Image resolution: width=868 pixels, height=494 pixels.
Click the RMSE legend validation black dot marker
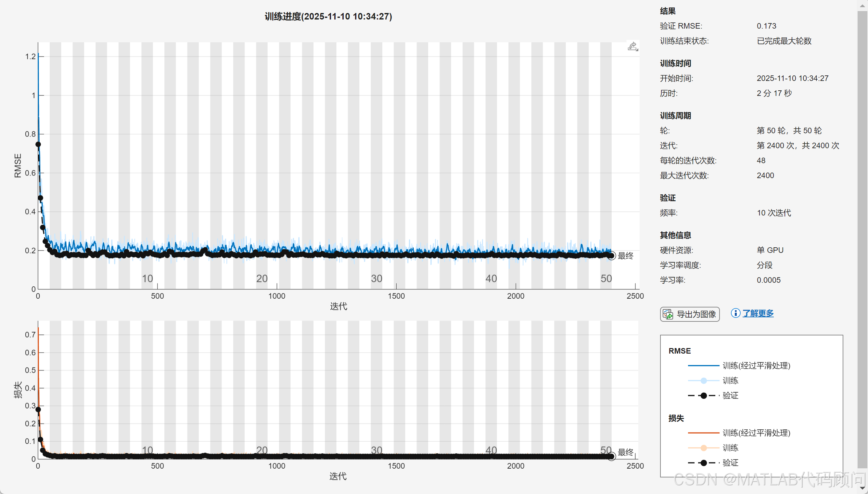point(704,396)
